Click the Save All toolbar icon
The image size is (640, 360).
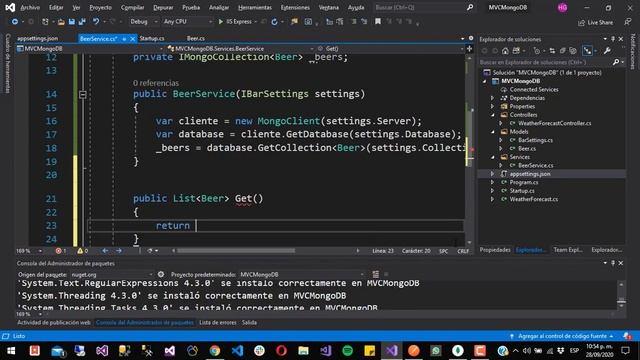click(x=82, y=22)
